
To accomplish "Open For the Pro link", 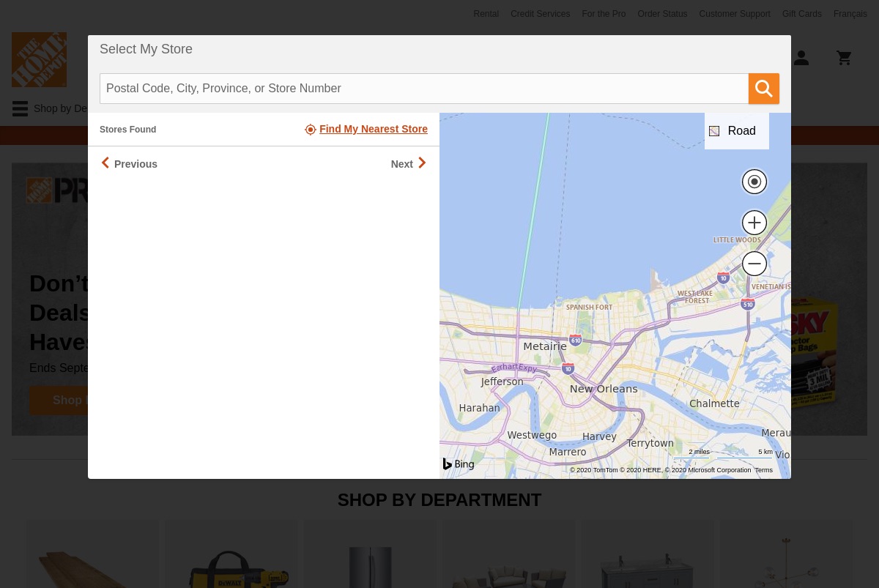I will click(604, 14).
